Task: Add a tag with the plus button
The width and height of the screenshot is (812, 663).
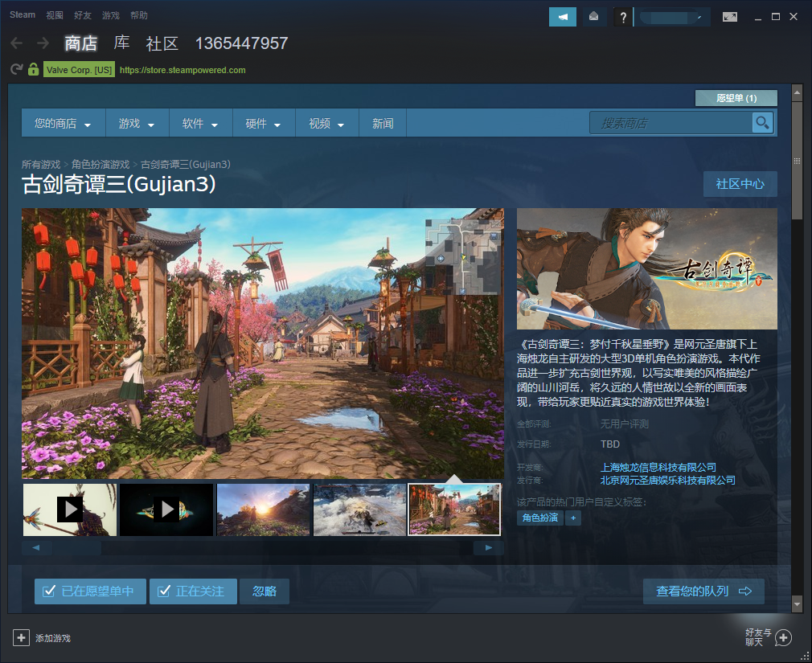Action: point(573,518)
